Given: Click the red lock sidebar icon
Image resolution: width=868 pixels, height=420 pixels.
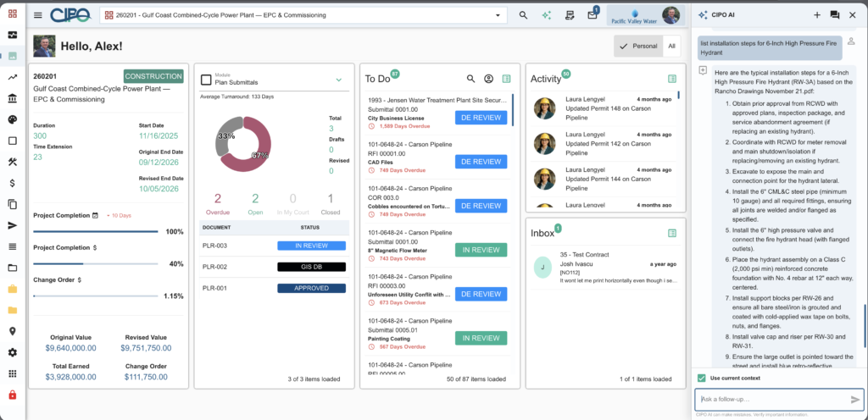Looking at the screenshot, I should click(12, 395).
